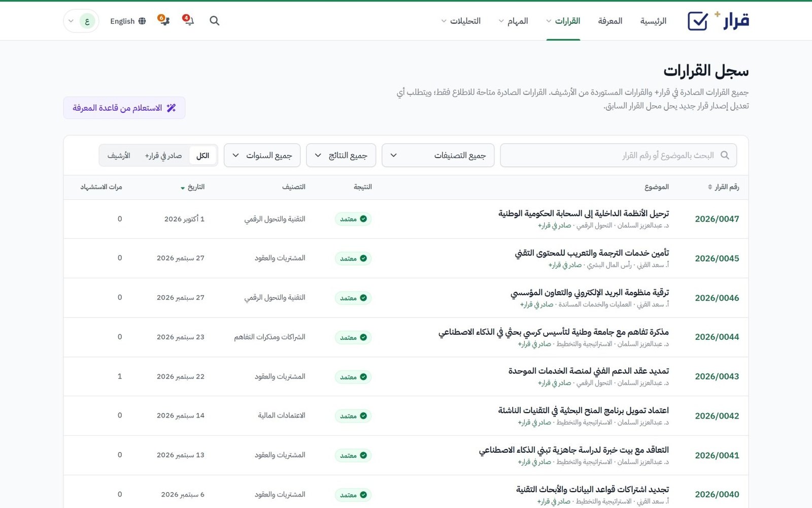This screenshot has height=508, width=812.
Task: Expand the المهام navigation menu
Action: (x=513, y=21)
